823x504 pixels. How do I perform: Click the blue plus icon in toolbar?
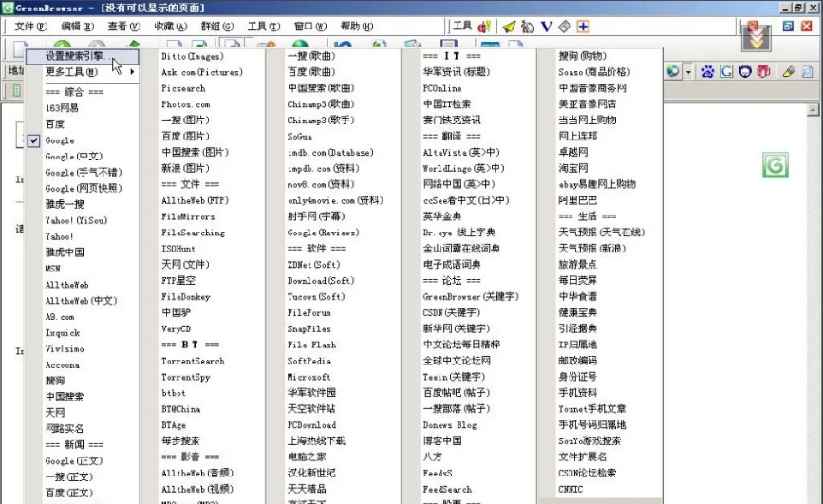[x=583, y=27]
